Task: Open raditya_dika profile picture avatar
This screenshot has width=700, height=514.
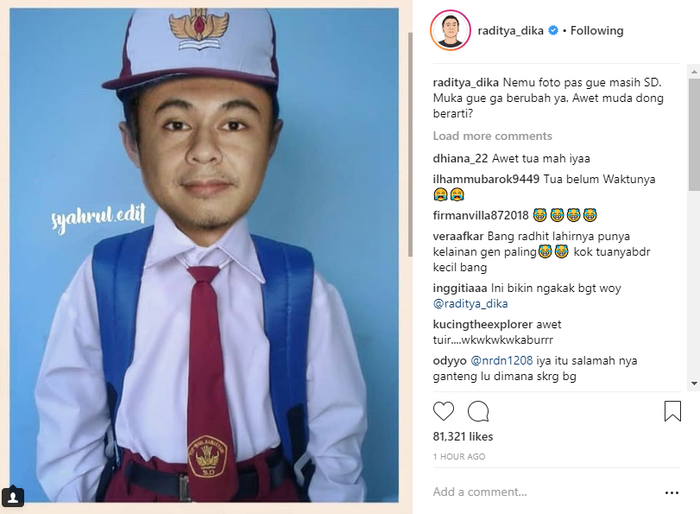Action: pos(450,31)
